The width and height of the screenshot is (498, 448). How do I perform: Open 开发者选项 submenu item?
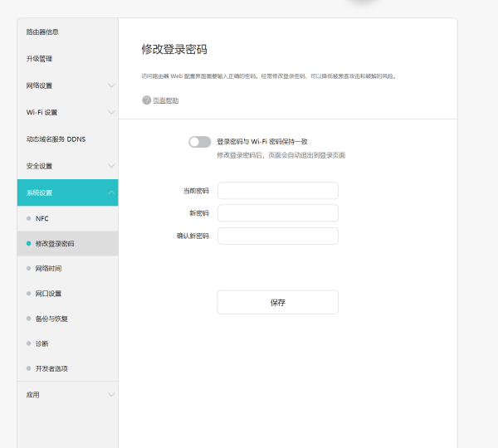[x=51, y=368]
